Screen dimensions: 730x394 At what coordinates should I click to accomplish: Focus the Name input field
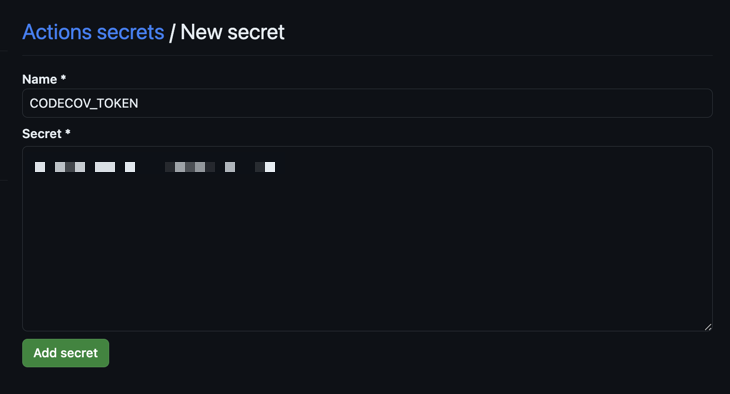click(367, 103)
